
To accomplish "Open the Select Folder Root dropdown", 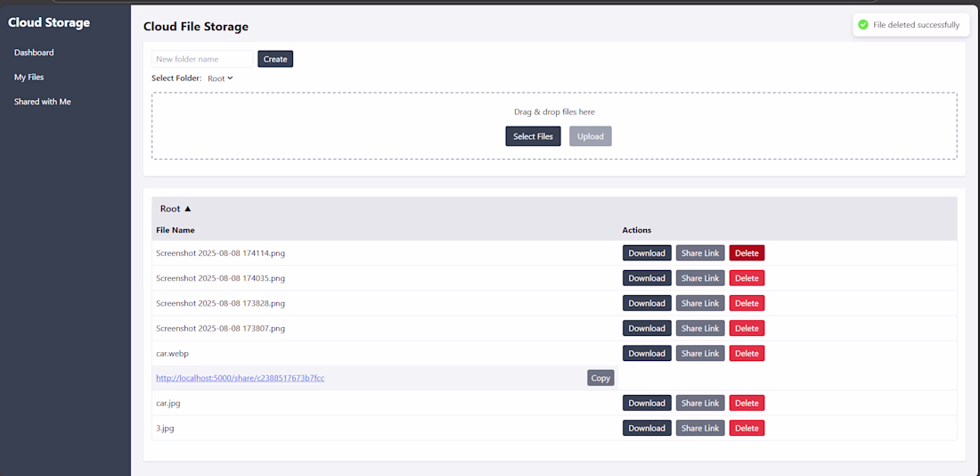I will [220, 78].
